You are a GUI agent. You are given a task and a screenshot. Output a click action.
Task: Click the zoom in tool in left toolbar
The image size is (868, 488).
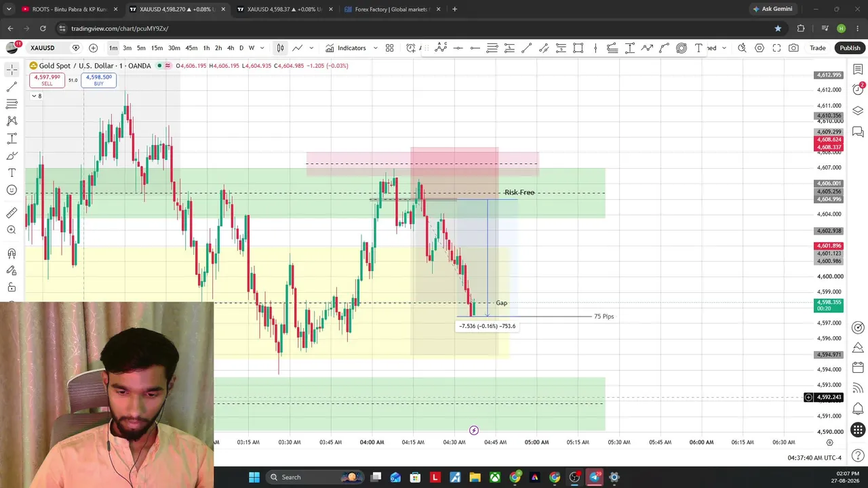[12, 230]
